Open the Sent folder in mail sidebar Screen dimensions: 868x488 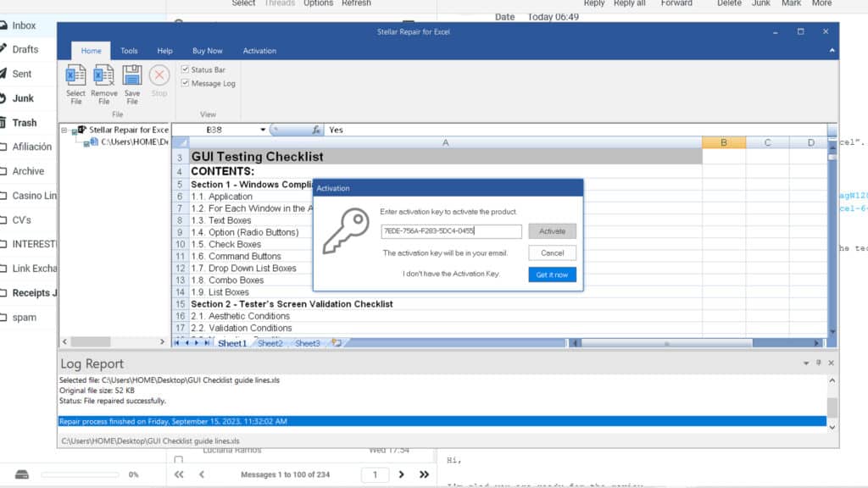coord(21,74)
